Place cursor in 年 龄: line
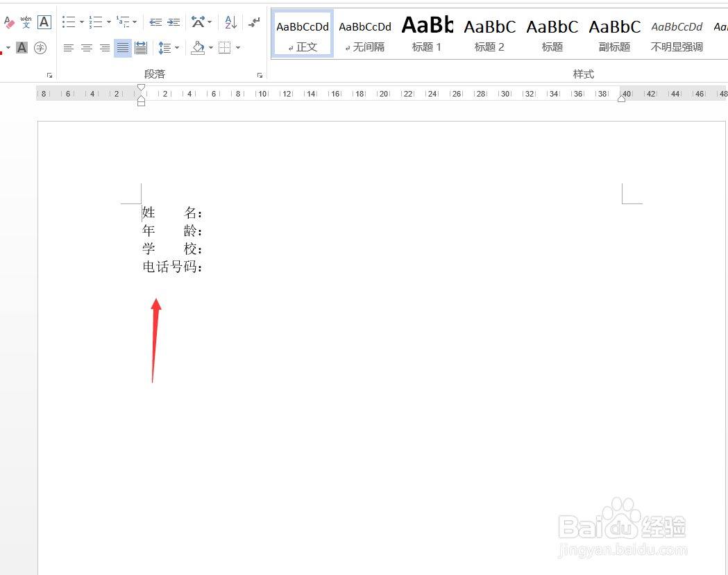 pos(172,231)
